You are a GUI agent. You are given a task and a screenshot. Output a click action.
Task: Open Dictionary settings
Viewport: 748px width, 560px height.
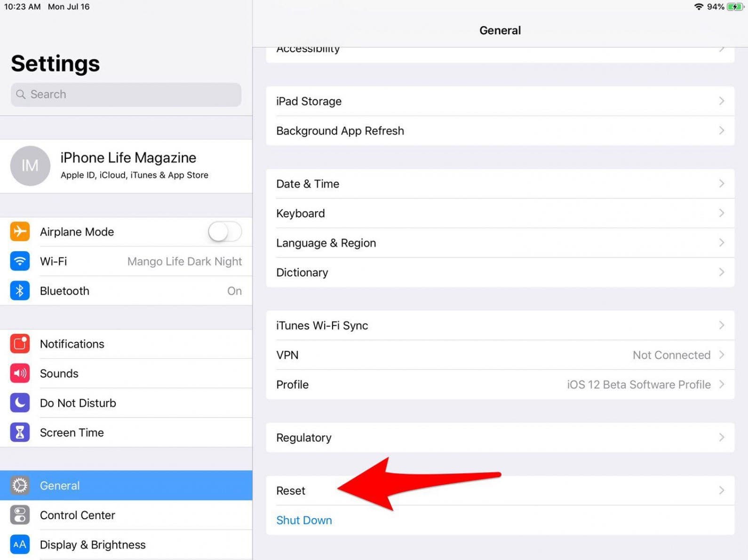click(x=500, y=272)
